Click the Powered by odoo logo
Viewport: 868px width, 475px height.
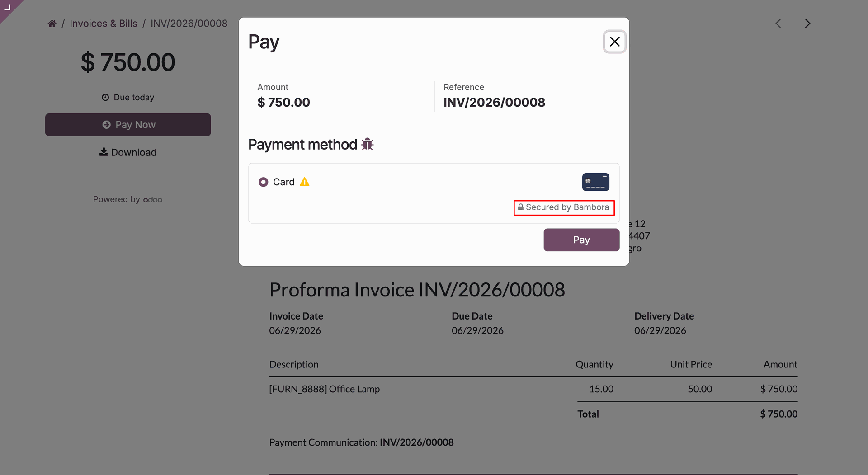(x=153, y=199)
